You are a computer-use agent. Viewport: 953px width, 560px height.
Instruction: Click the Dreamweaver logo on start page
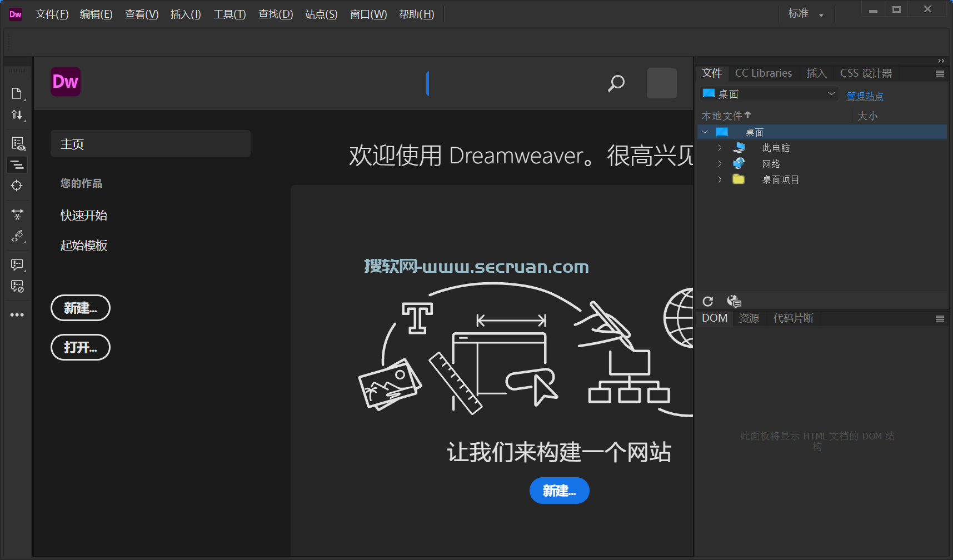point(66,82)
